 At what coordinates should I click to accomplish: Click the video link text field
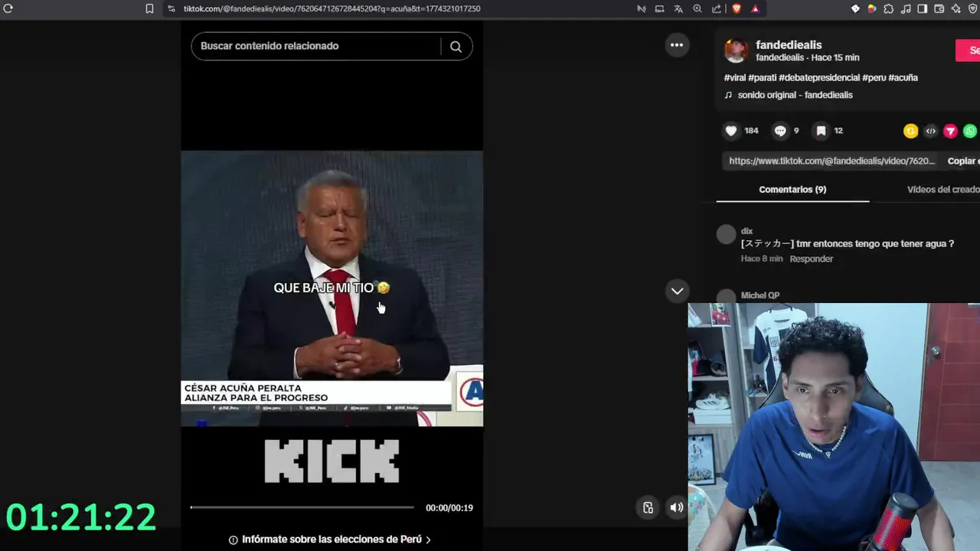pyautogui.click(x=831, y=161)
